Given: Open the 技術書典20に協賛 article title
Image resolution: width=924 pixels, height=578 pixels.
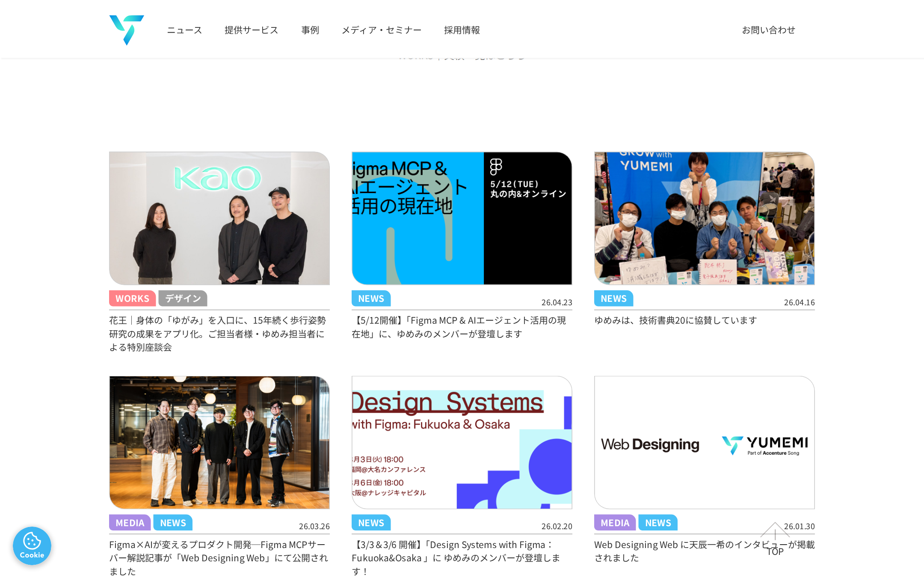Looking at the screenshot, I should 676,320.
